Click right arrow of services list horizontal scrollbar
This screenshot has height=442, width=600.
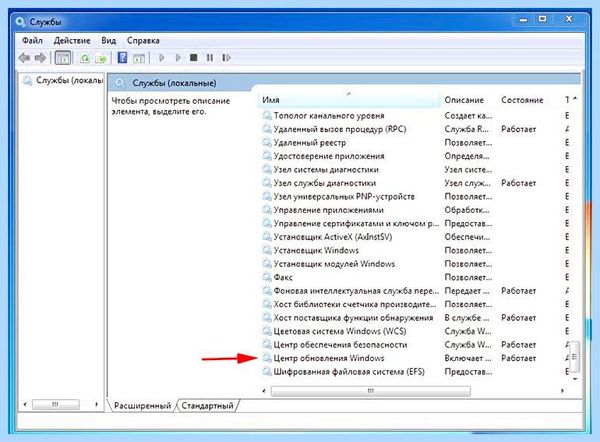pyautogui.click(x=562, y=391)
